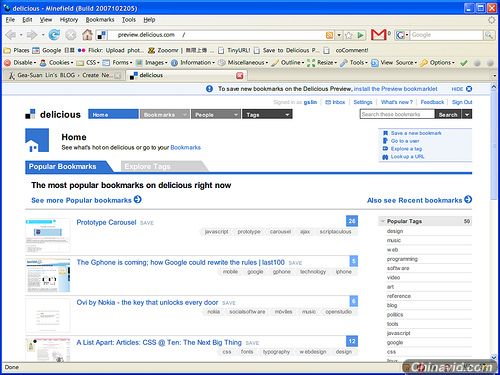This screenshot has height=375, width=500.
Task: Click the blue info icon in notification bar
Action: pos(209,89)
